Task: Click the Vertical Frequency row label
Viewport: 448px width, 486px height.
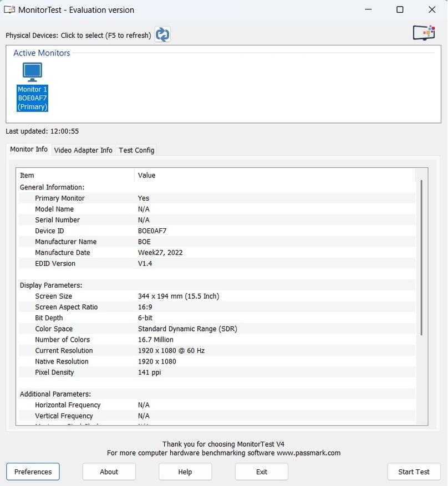Action: [x=64, y=416]
